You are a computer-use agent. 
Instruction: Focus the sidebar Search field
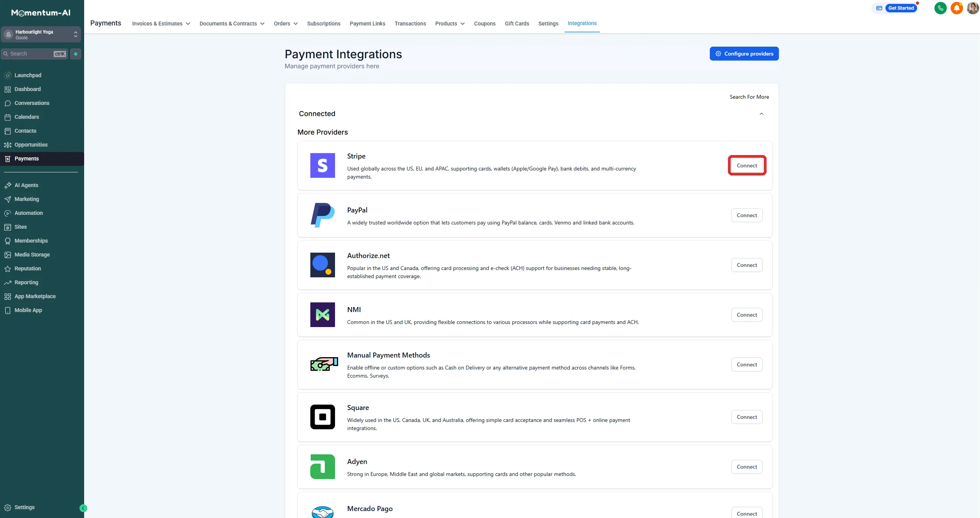pyautogui.click(x=35, y=54)
